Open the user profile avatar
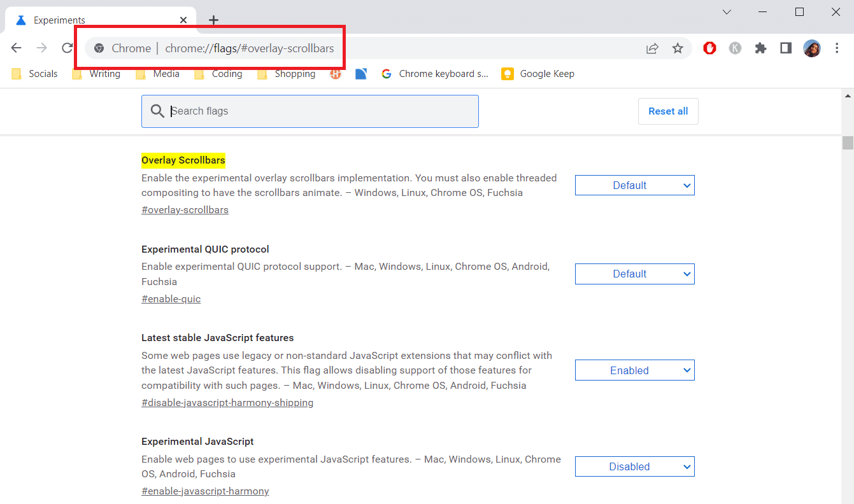Viewport: 854px width, 504px height. coord(812,48)
